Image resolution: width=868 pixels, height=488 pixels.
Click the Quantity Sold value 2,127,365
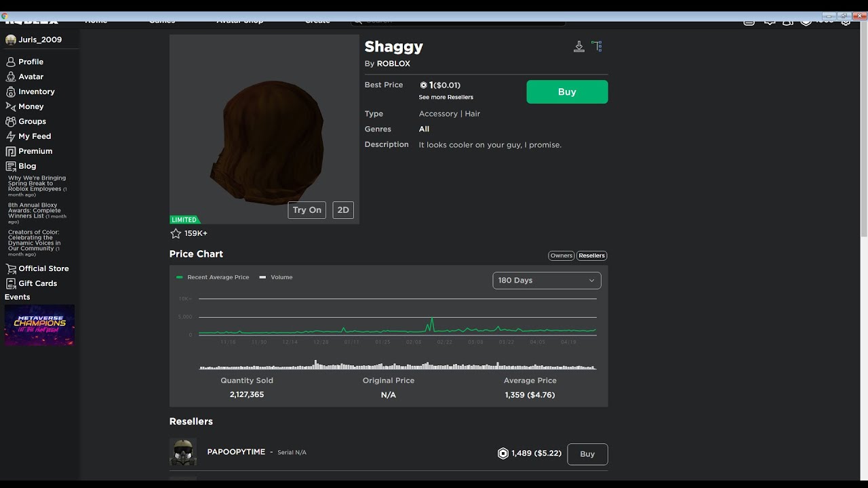[x=247, y=394]
